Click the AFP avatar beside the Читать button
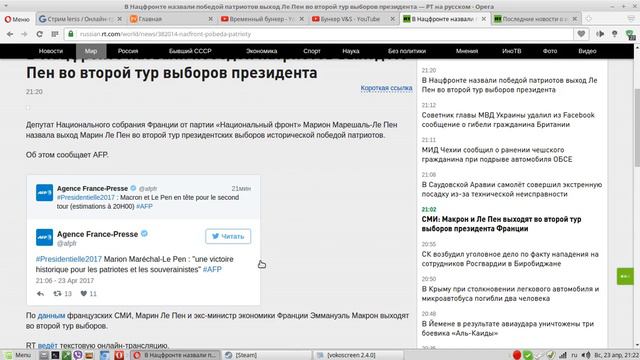The image size is (640, 360). 44,238
